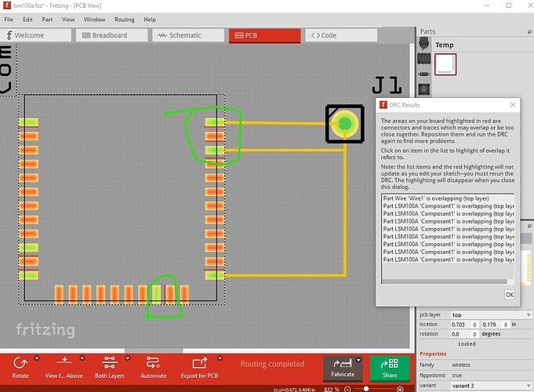
Task: Toggle the Locked checkbox
Action: click(454, 344)
